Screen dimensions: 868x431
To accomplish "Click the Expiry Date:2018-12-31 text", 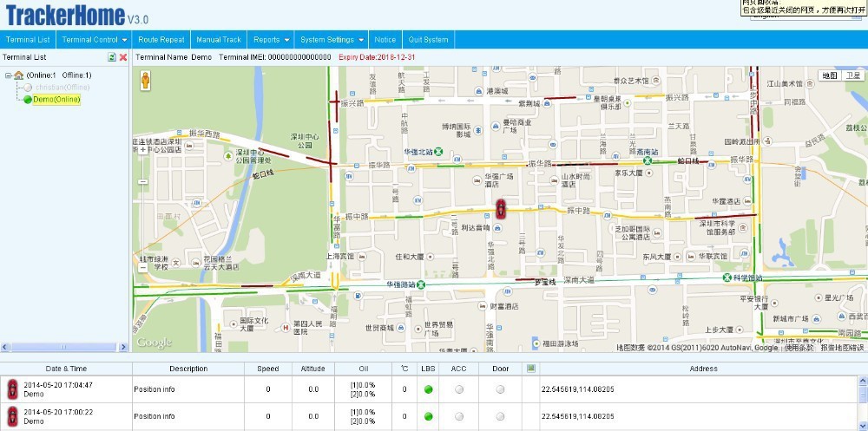I will tap(377, 57).
